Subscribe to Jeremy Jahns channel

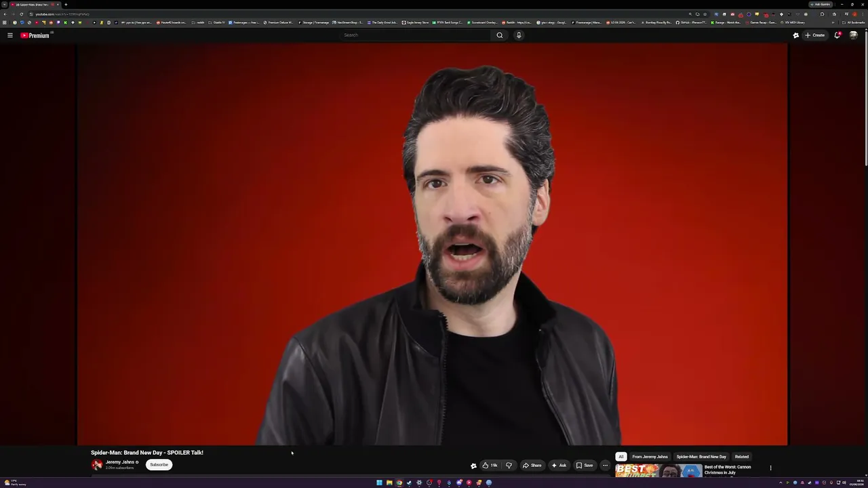[x=159, y=465]
